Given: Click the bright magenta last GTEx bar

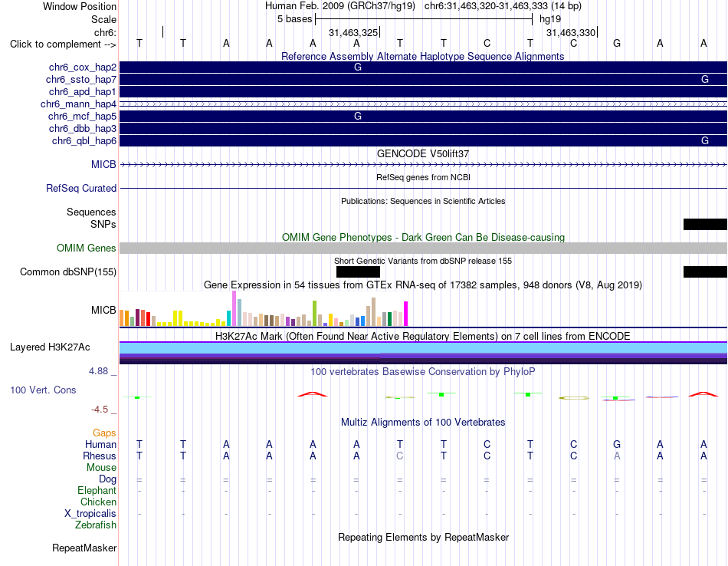Looking at the screenshot, I should [x=406, y=314].
